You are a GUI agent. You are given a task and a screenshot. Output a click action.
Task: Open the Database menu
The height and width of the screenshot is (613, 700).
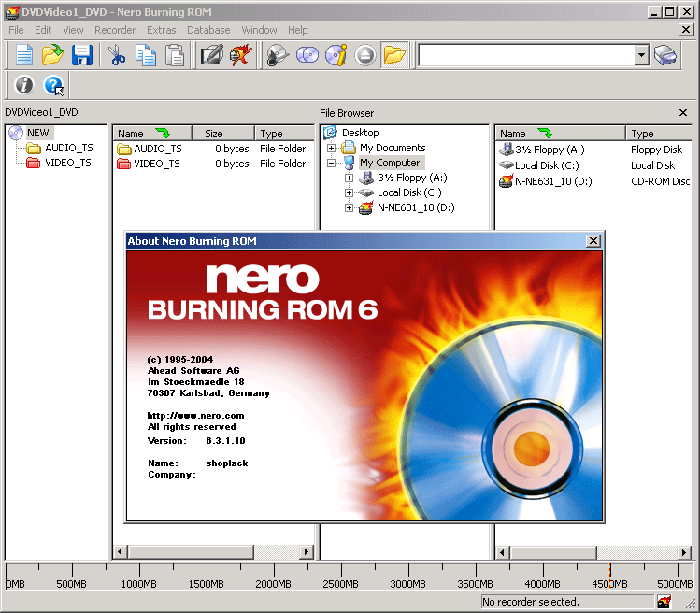(x=208, y=30)
